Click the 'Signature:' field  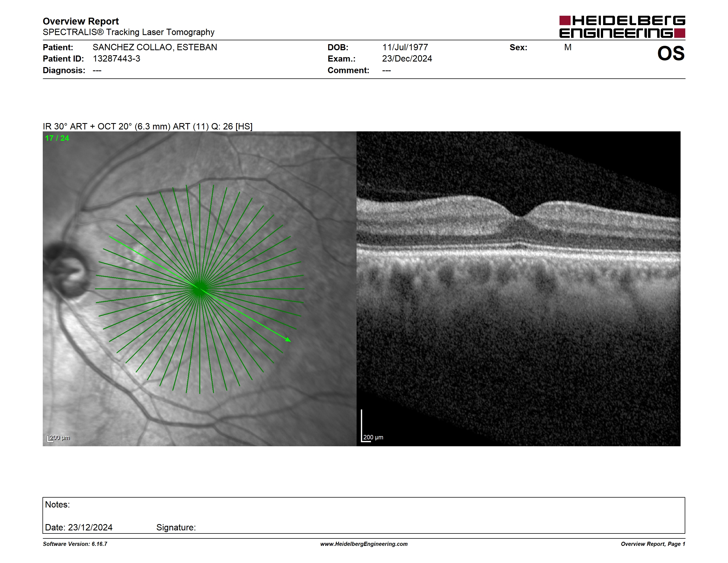click(x=176, y=527)
